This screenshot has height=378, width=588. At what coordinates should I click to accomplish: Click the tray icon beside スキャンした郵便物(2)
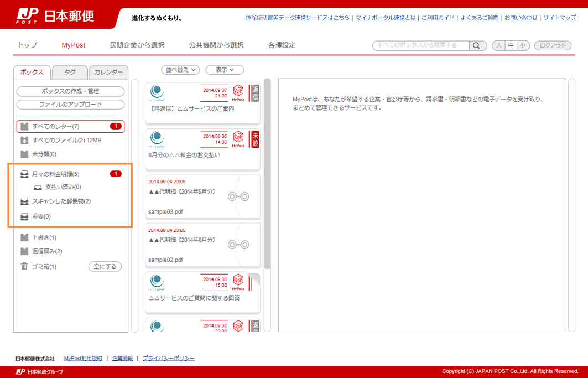24,201
